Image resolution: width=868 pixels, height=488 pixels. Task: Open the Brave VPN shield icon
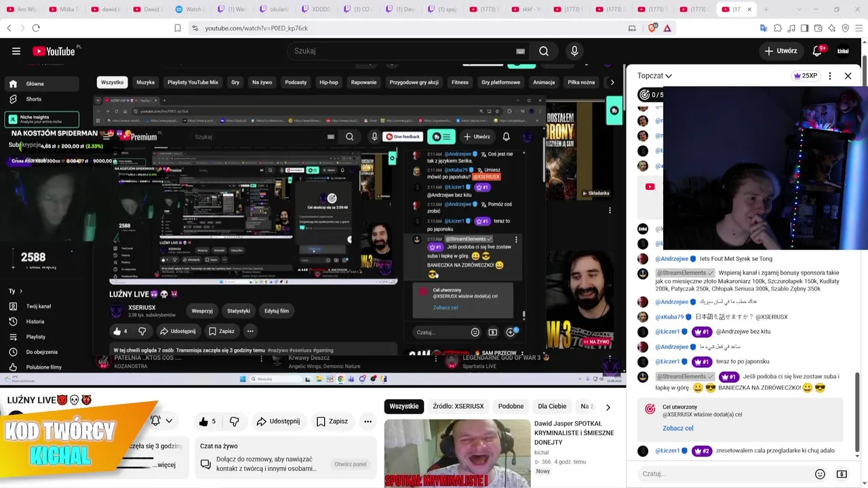tap(845, 28)
